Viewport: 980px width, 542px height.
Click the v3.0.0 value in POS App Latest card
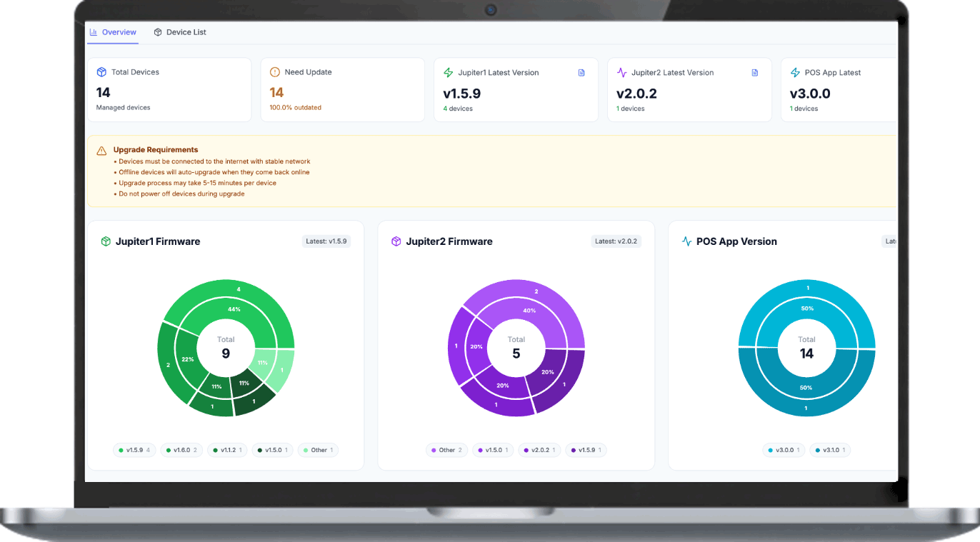click(x=811, y=94)
